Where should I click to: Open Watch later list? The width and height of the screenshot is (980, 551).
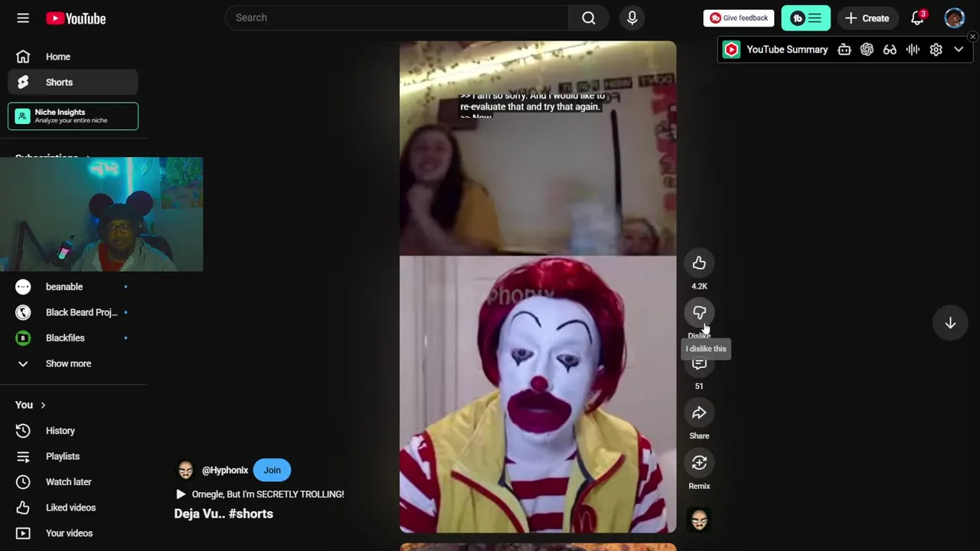point(73,482)
